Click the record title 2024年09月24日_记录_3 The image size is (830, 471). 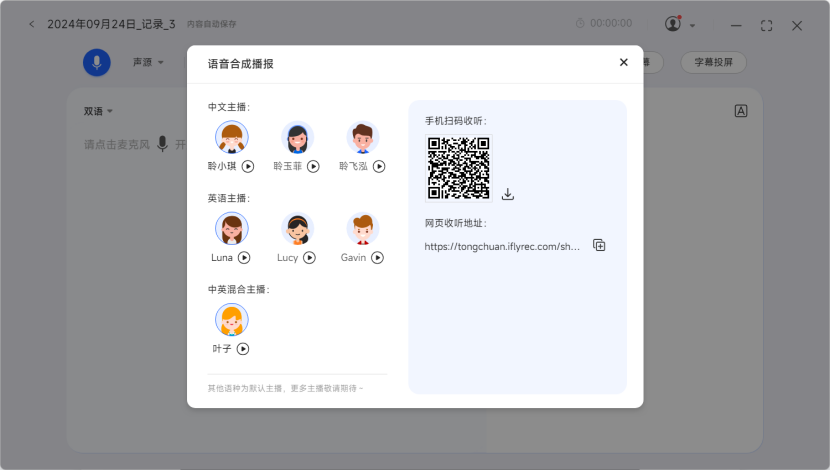coord(111,24)
